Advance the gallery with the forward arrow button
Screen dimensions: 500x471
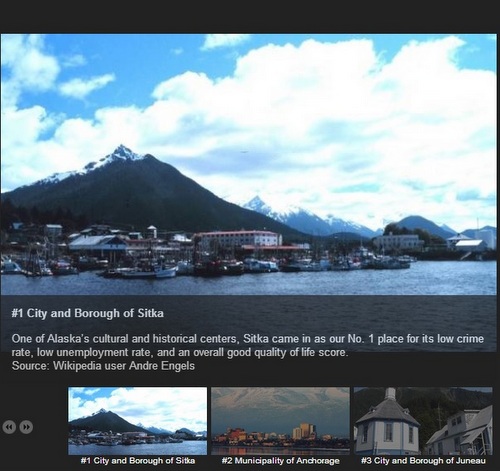pos(26,427)
